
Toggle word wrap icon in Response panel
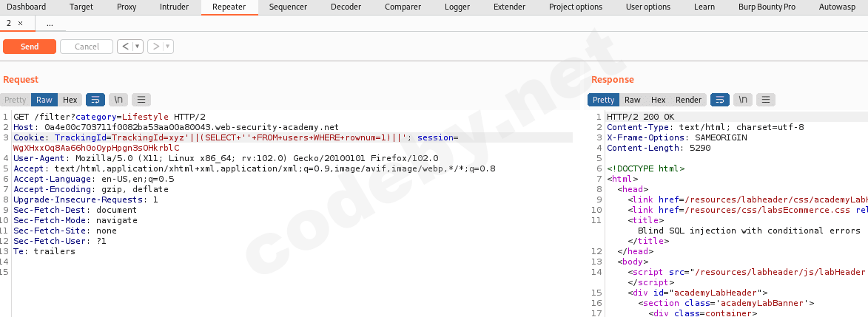pyautogui.click(x=720, y=100)
